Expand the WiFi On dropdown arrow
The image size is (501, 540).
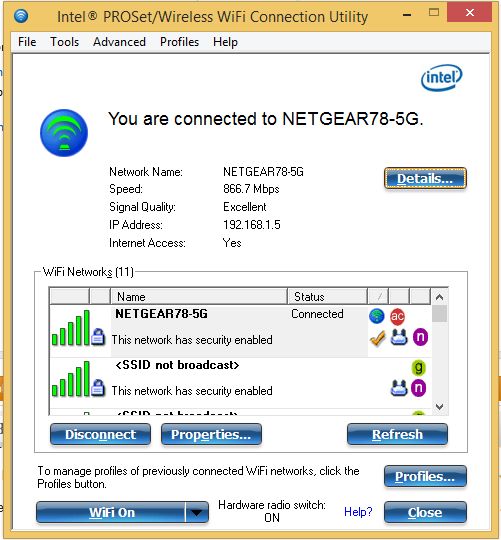click(197, 512)
